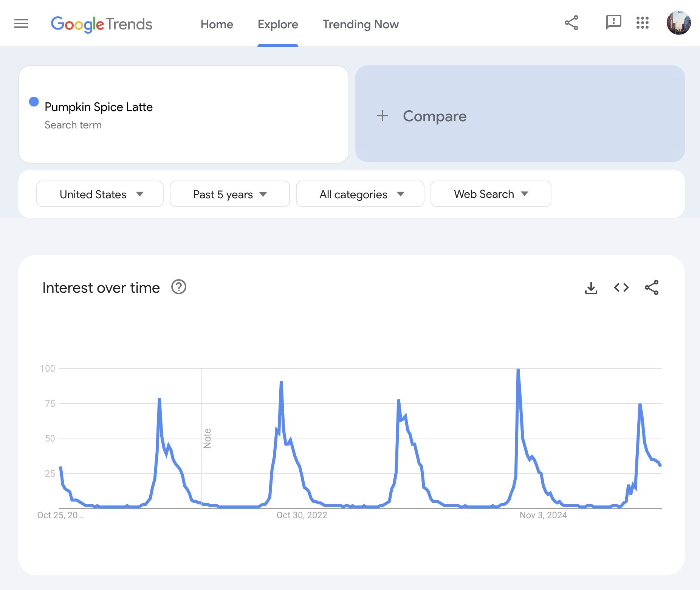This screenshot has height=590, width=700.
Task: Select the Explore tab
Action: coord(278,25)
